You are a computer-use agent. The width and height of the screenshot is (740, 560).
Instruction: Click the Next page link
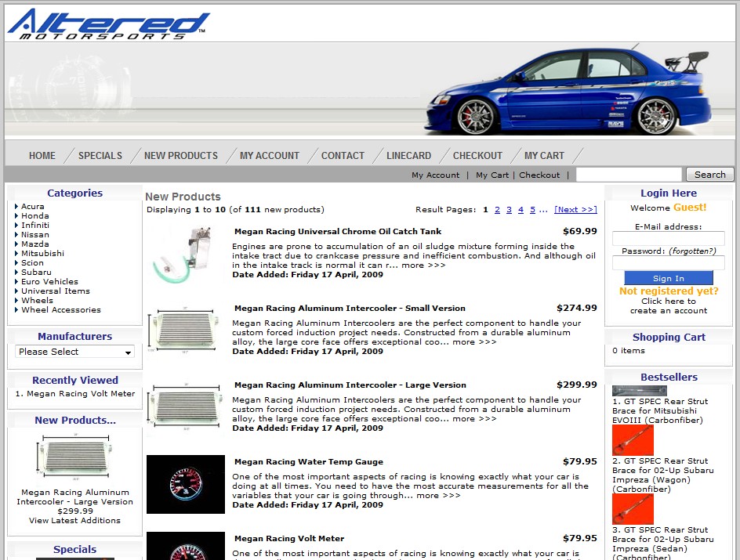(x=575, y=210)
